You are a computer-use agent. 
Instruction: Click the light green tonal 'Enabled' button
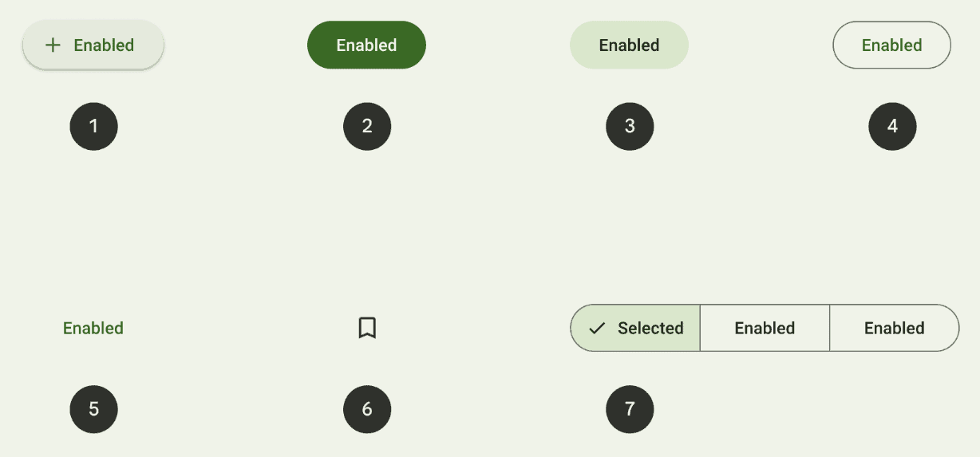coord(629,45)
